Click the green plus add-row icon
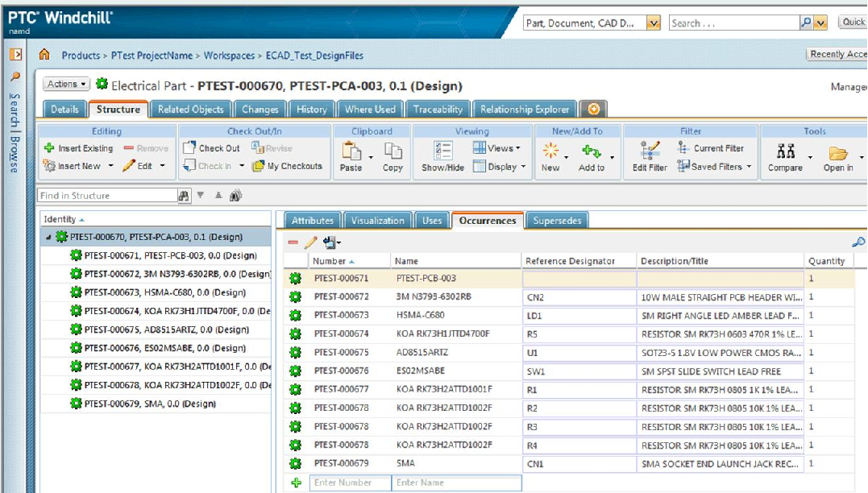This screenshot has height=493, width=868. tap(296, 483)
